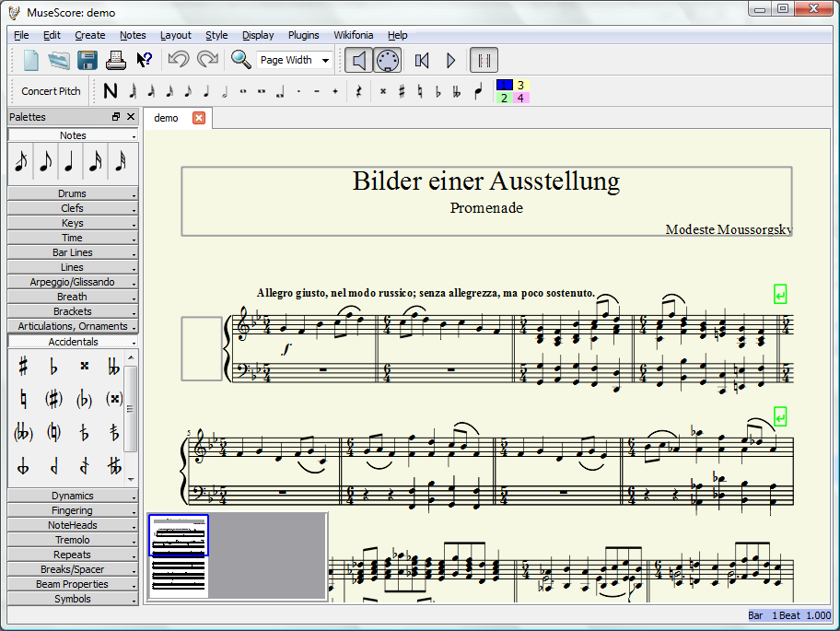Select voice 2 color selector
Viewport: 840px width, 631px height.
(503, 96)
